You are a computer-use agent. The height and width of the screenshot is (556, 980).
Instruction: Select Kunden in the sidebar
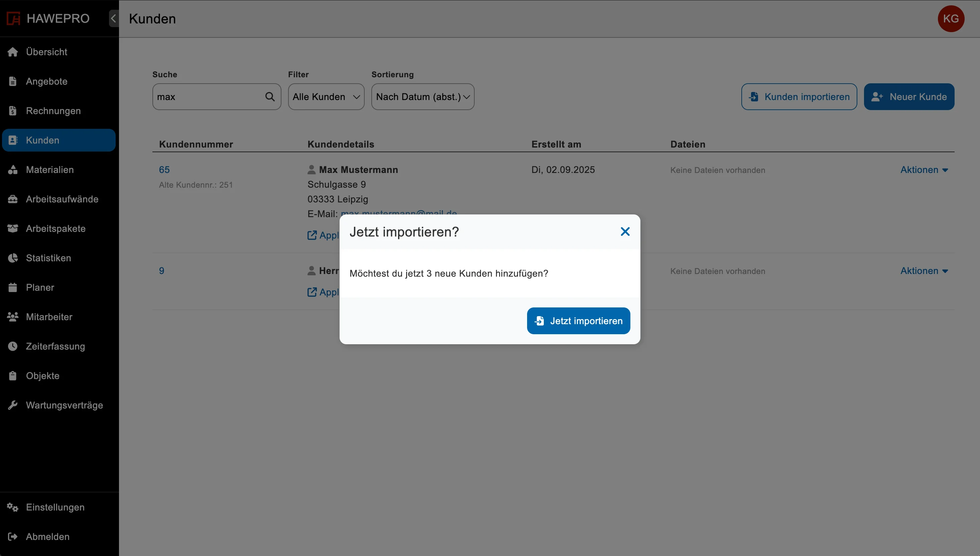click(x=59, y=140)
